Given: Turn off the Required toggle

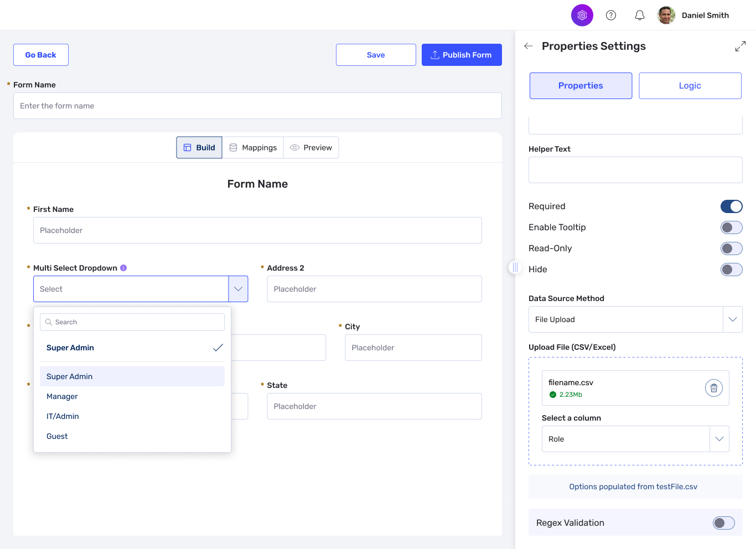Looking at the screenshot, I should point(731,206).
